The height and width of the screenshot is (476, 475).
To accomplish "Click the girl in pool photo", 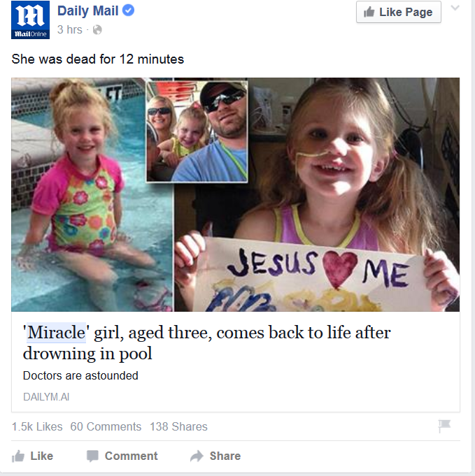I will tap(92, 194).
